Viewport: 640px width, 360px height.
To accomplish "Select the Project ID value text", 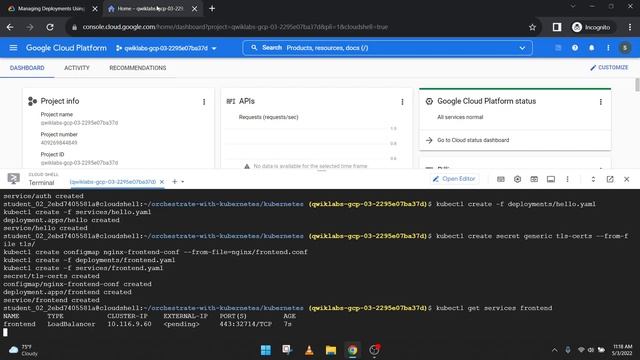I will (79, 162).
